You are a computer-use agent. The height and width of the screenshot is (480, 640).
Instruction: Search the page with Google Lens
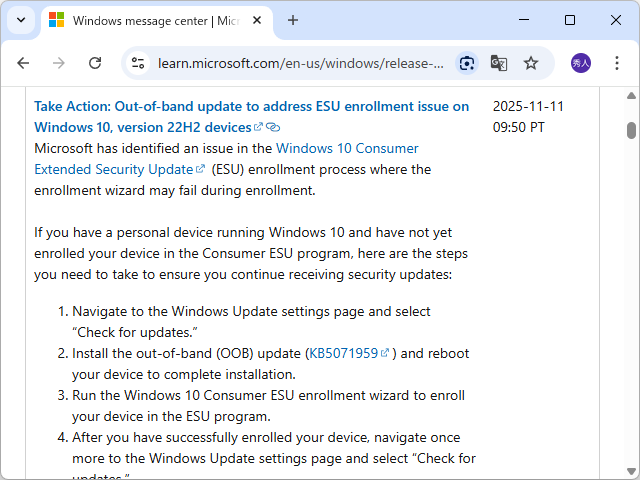pos(467,63)
